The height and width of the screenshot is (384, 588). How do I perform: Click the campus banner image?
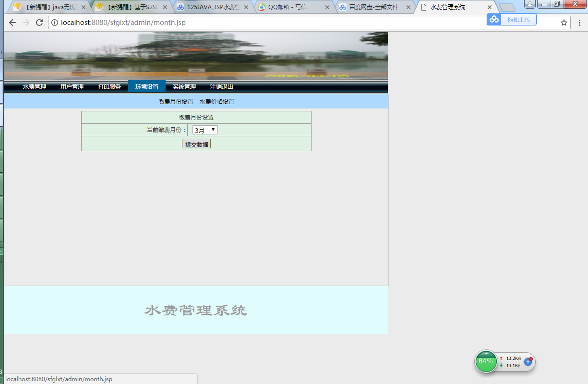(196, 56)
